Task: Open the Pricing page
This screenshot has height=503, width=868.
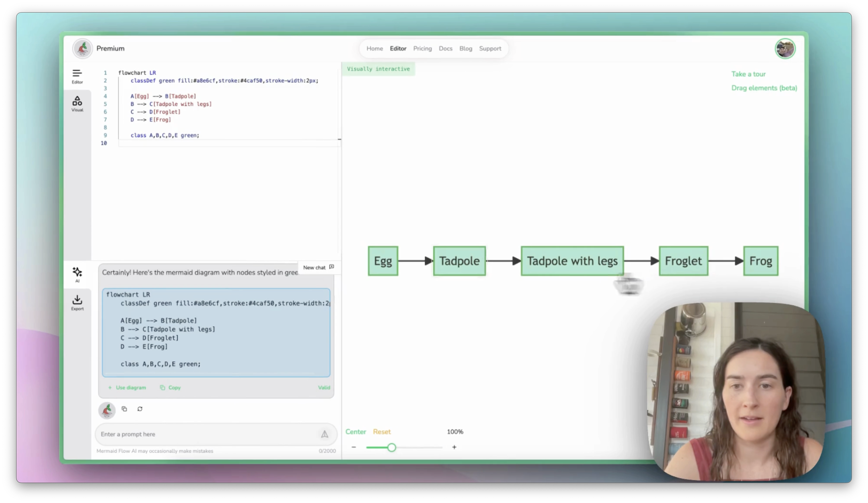Action: pyautogui.click(x=422, y=49)
